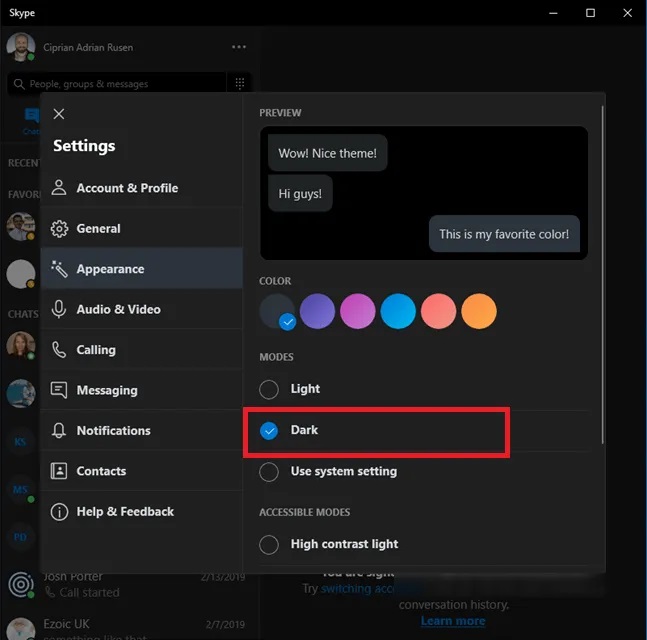This screenshot has height=640, width=647.
Task: Choose Use system setting mode
Action: tap(269, 472)
